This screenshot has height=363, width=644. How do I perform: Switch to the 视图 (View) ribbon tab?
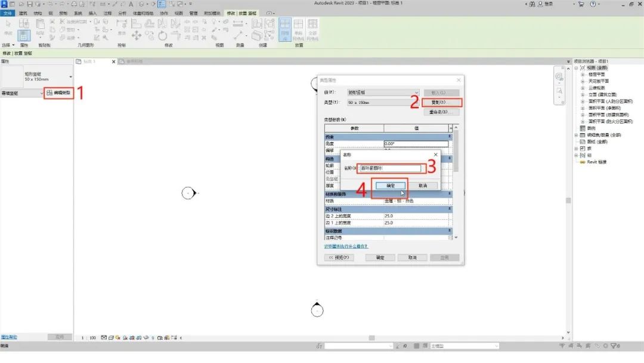coord(179,13)
